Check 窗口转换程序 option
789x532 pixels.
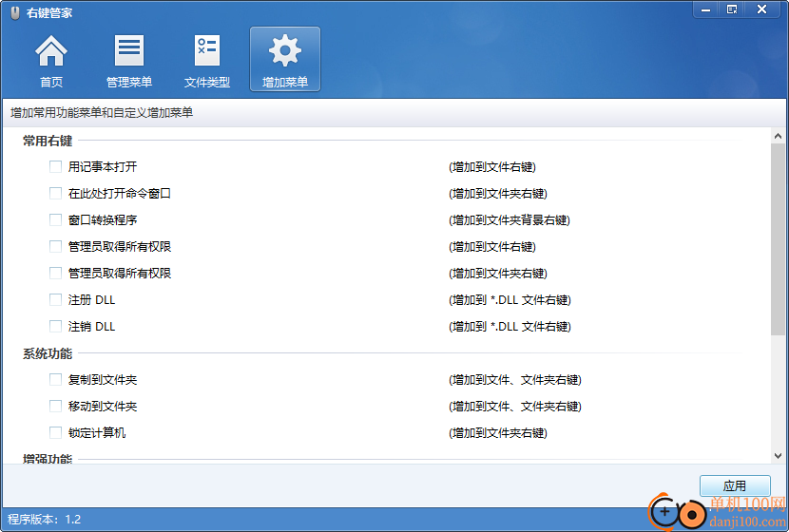pyautogui.click(x=55, y=219)
